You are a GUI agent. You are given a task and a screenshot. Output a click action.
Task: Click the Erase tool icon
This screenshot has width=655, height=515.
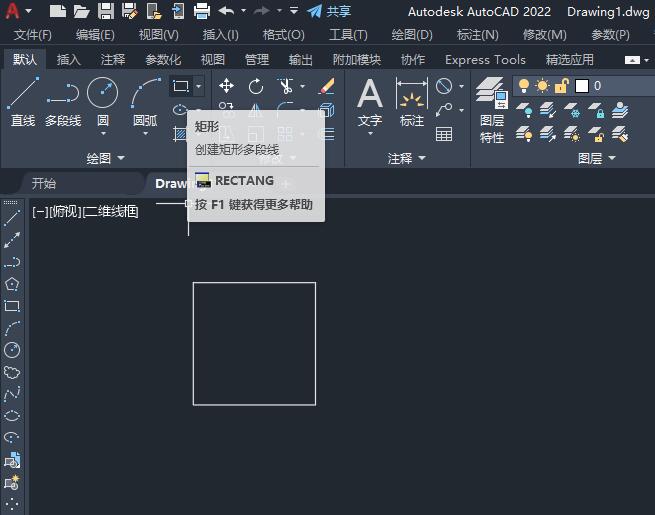pos(327,86)
